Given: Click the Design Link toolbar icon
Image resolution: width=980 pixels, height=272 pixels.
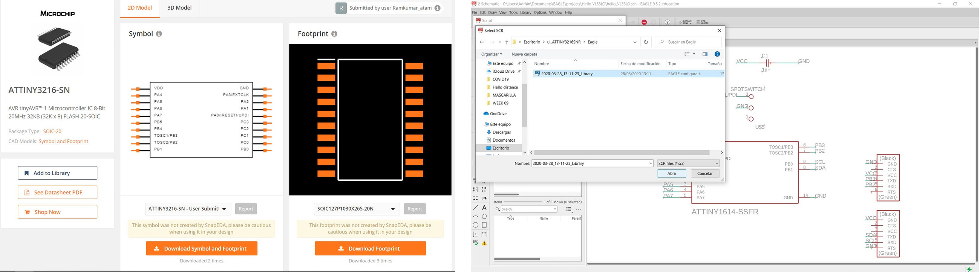Looking at the screenshot, I should pyautogui.click(x=686, y=23).
